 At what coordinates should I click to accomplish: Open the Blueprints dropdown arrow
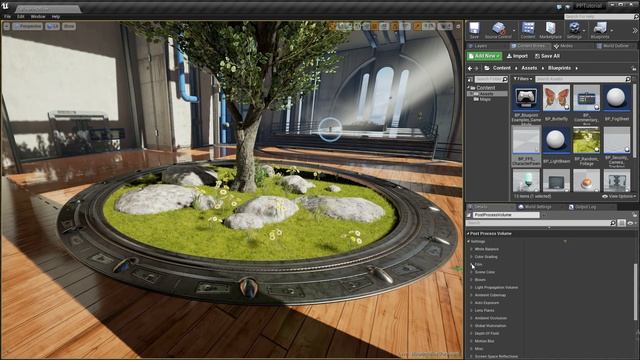(612, 31)
